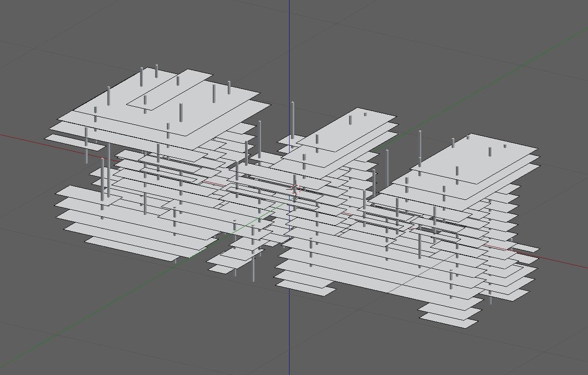Select the tall column on left tower's front edge
The width and height of the screenshot is (588, 375).
pos(109,169)
